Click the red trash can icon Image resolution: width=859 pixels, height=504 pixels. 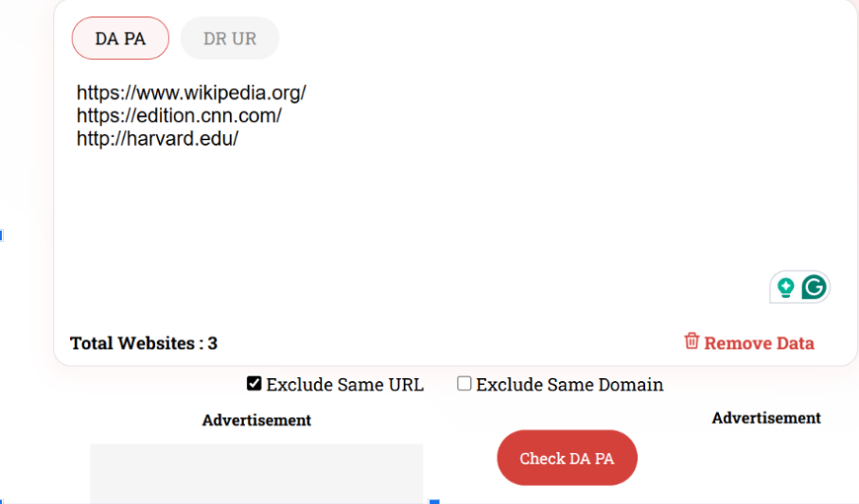(x=692, y=340)
